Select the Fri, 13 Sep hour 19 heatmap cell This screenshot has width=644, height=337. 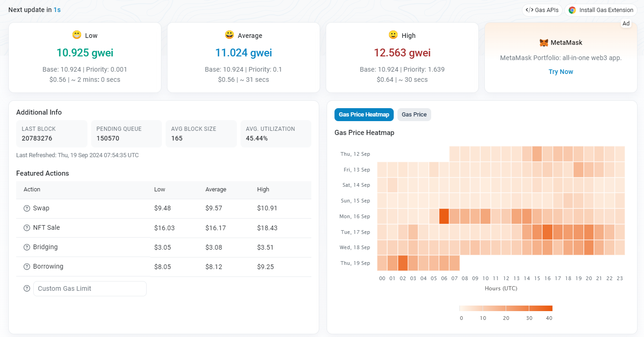pos(579,170)
